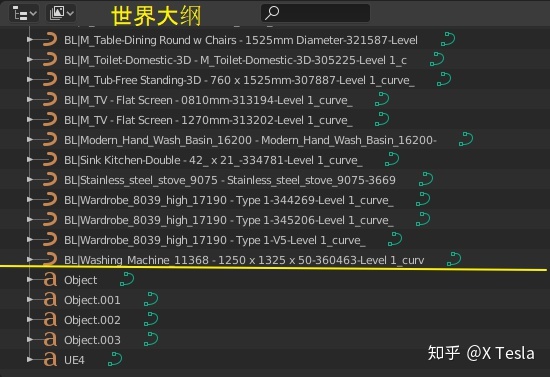Viewport: 550px width, 377px height.
Task: Open data icon beside Object.002
Action: coord(151,319)
